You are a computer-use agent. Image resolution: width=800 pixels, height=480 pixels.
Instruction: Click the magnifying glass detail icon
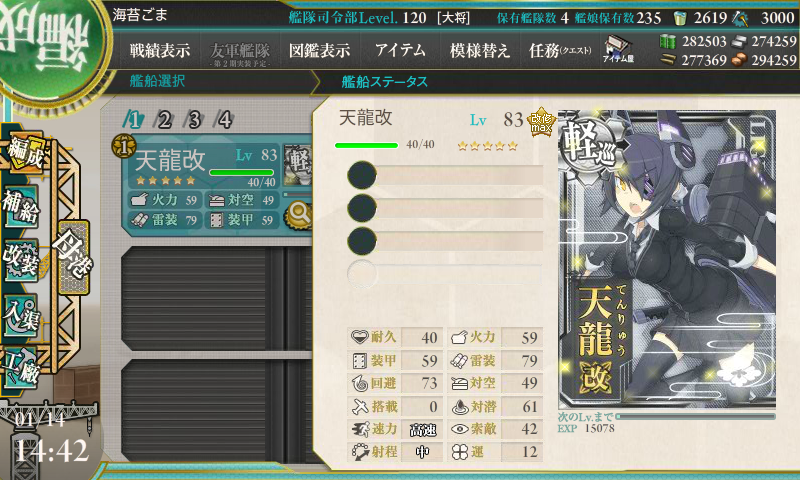[299, 214]
